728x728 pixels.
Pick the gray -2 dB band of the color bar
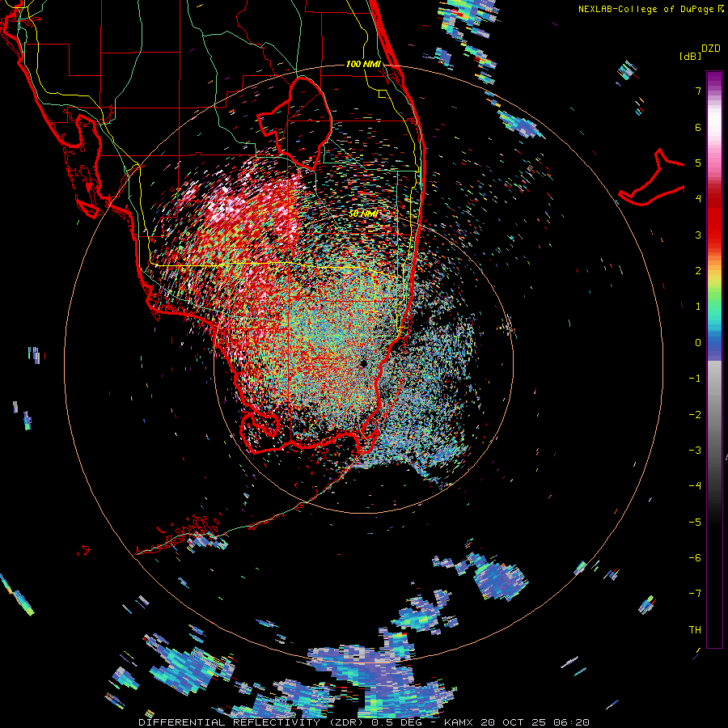[714, 415]
